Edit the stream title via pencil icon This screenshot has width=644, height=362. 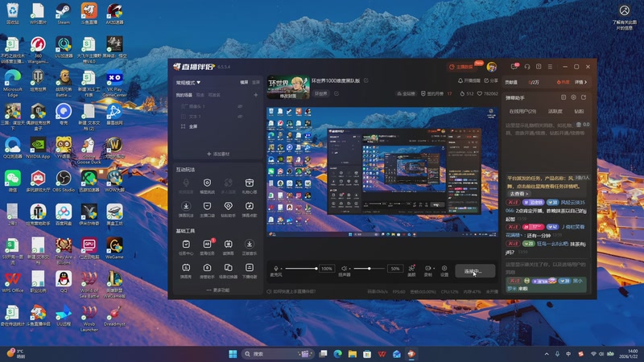pos(366,80)
